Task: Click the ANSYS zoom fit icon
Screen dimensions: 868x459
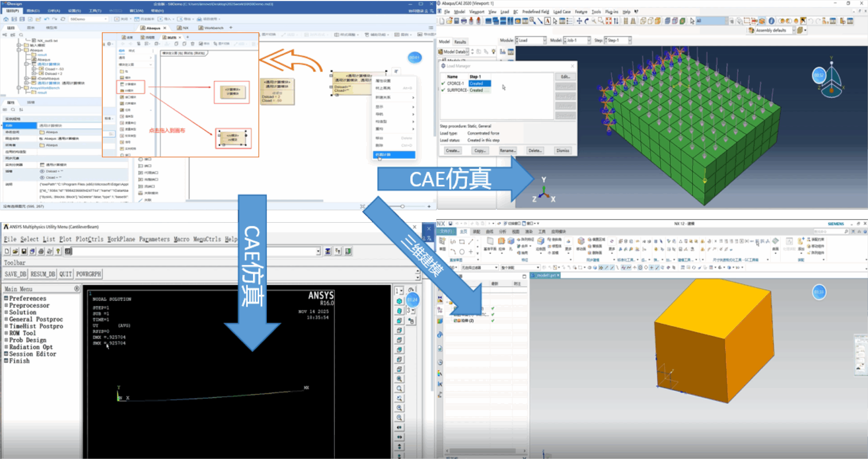Action: [x=399, y=379]
